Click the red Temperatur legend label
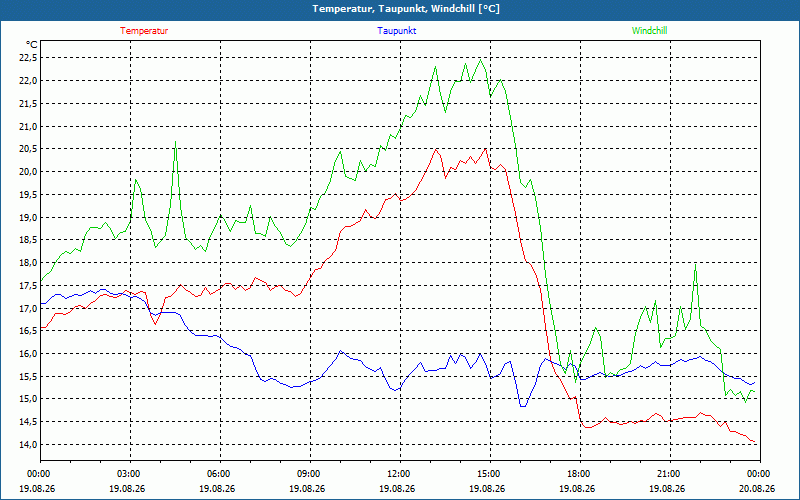Viewport: 800px width, 500px height. (x=144, y=31)
